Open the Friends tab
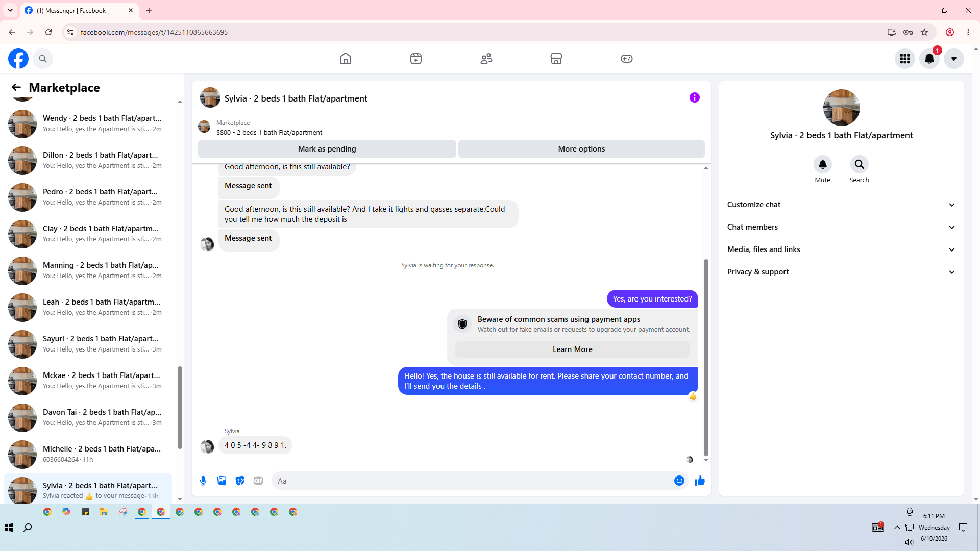Screen dimensions: 980x551 (486, 59)
